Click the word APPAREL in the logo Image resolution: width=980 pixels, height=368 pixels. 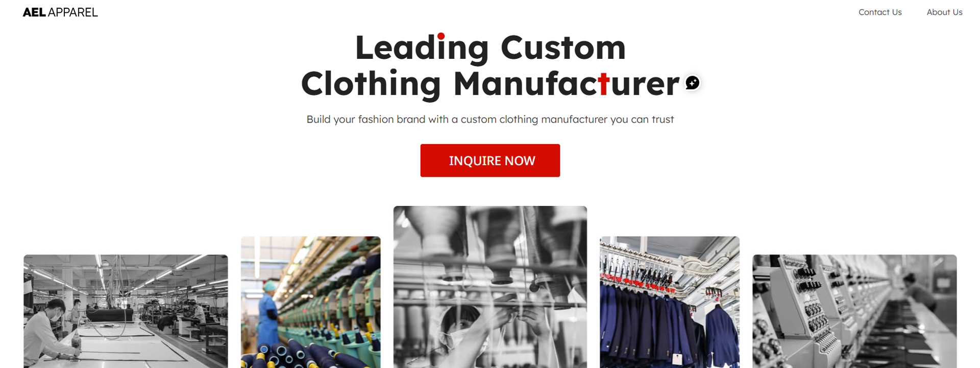[72, 12]
